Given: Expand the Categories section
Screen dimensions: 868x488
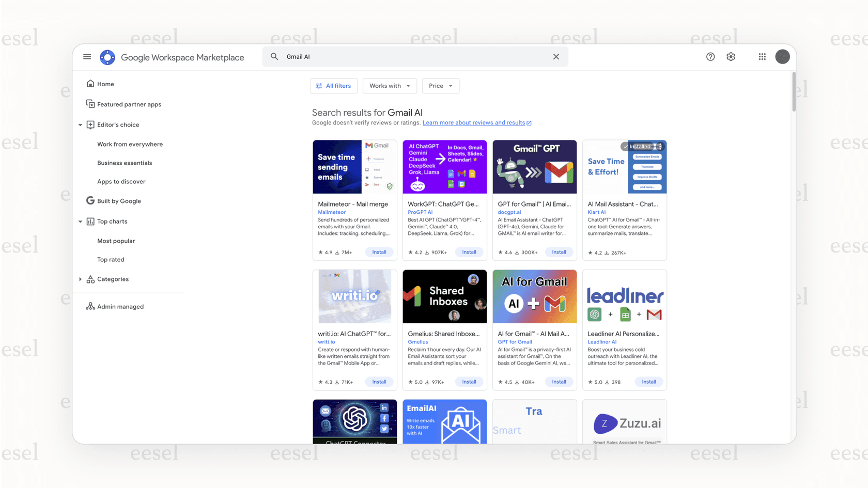Looking at the screenshot, I should click(80, 279).
